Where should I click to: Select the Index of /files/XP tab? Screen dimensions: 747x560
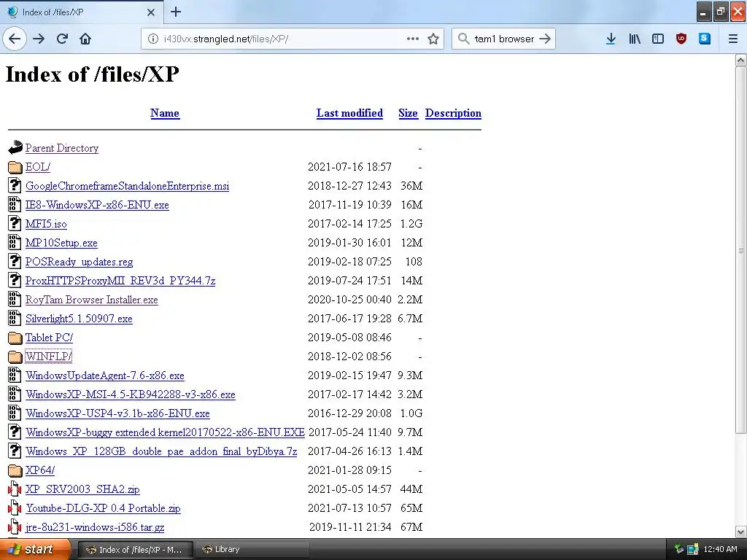[x=82, y=12]
